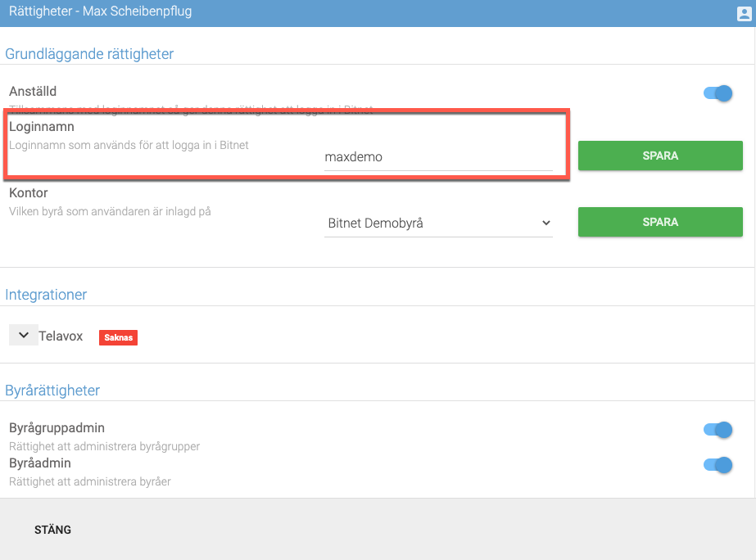Close the dialog with STÄNG

pos(52,530)
